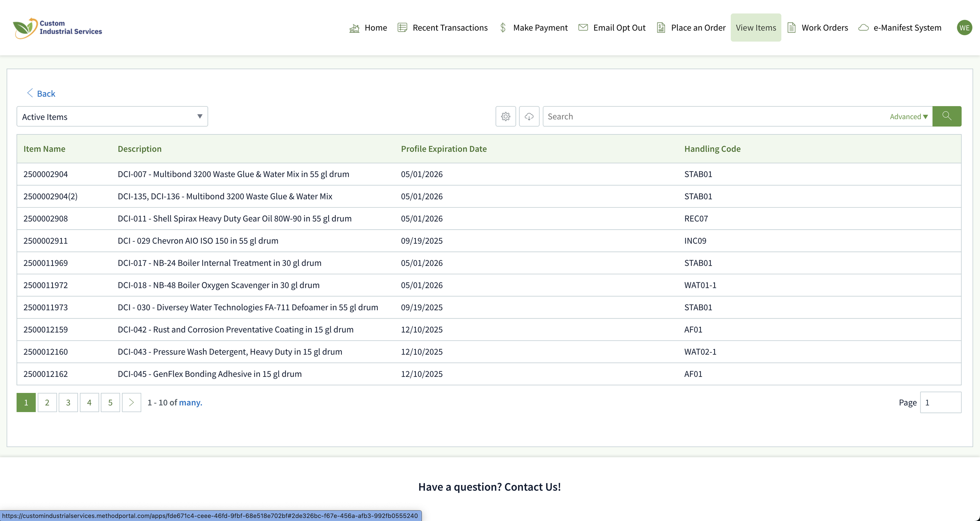
Task: Click the Email Opt Out envelope icon
Action: 583,28
